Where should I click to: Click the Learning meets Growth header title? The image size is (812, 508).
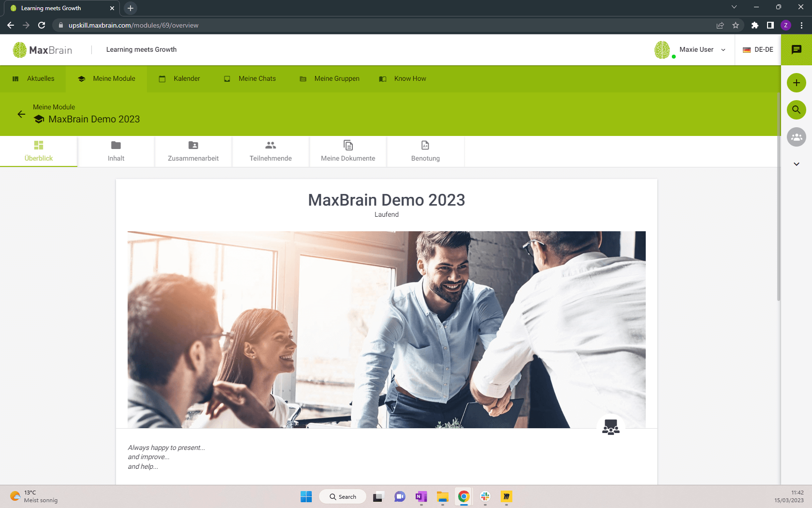(x=141, y=50)
